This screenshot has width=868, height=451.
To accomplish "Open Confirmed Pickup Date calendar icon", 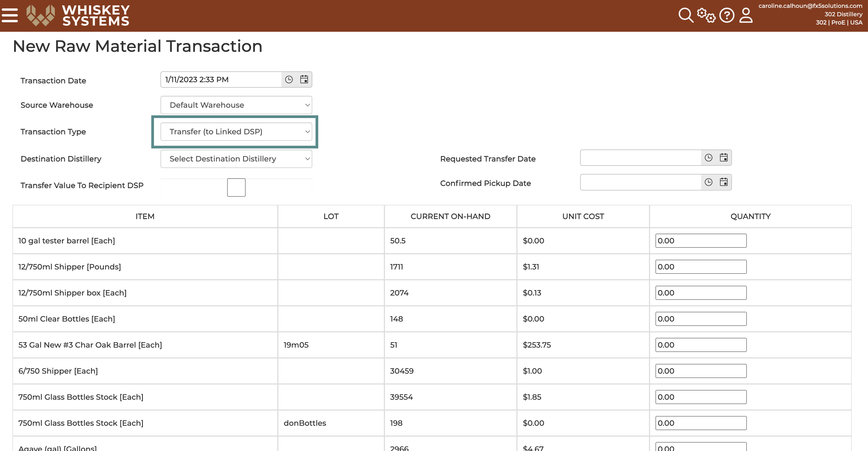I will 724,182.
